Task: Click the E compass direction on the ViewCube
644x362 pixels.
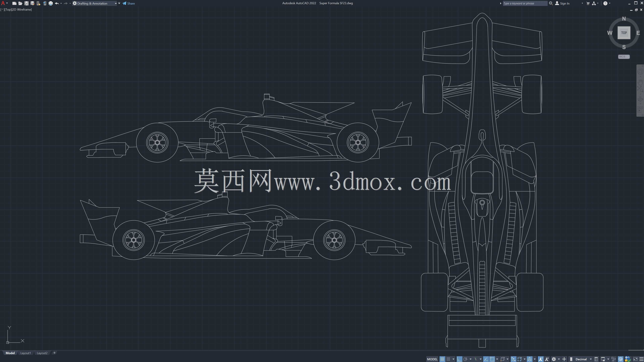Action: tap(638, 33)
